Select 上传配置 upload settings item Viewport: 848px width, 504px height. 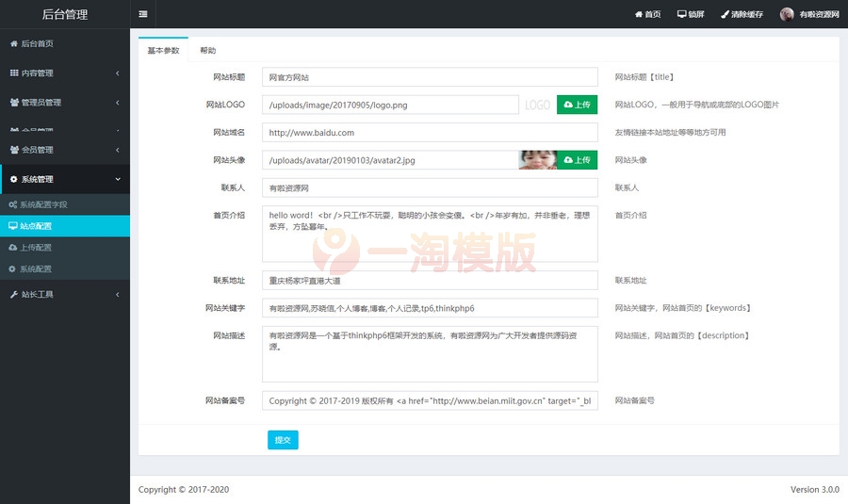click(36, 247)
